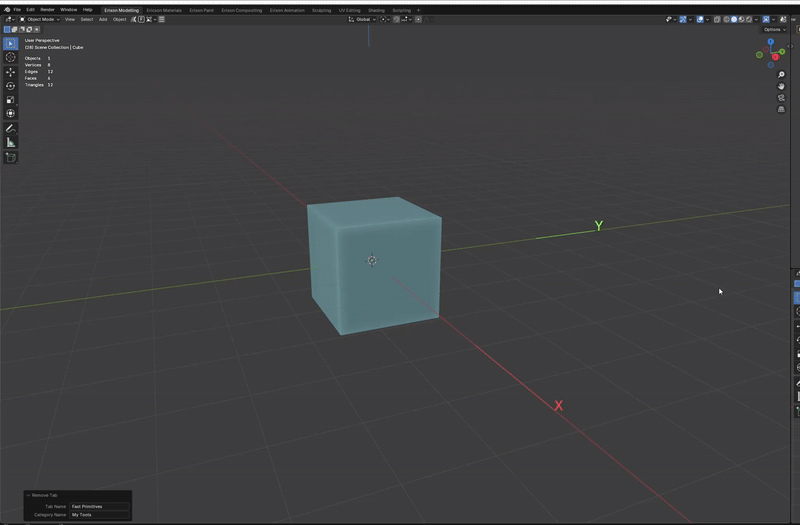Open the View header menu
800x525 pixels.
pyautogui.click(x=70, y=19)
